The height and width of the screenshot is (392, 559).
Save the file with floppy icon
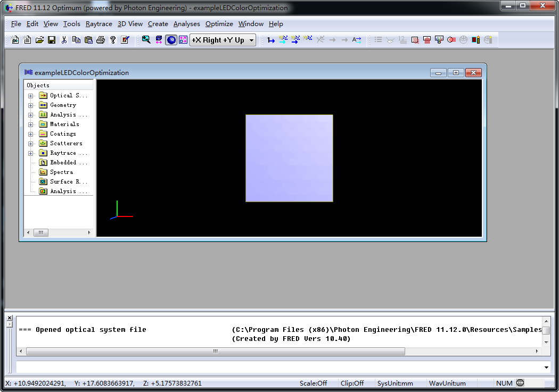click(52, 40)
